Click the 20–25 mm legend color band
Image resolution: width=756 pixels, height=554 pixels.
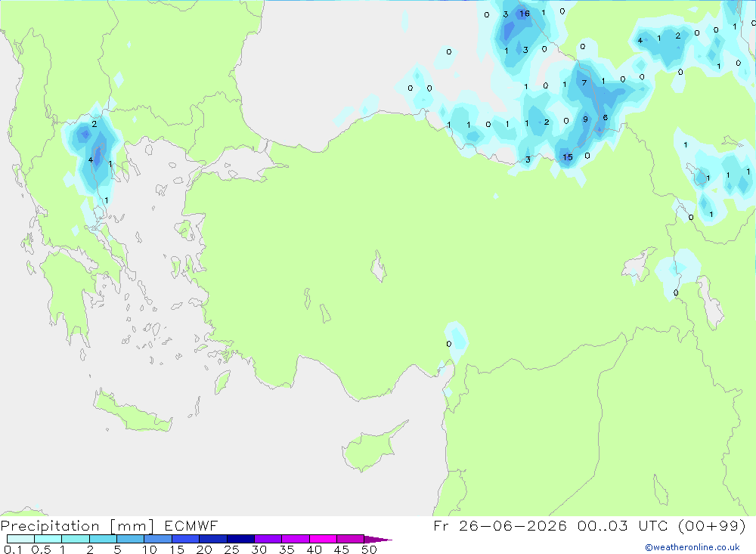(x=212, y=539)
